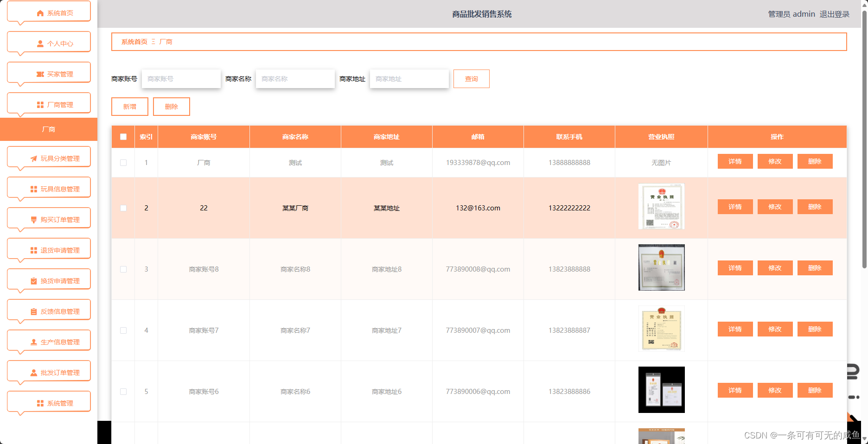The image size is (868, 444).
Task: Click the grid icon beside 退货申请管理
Action: (x=34, y=250)
